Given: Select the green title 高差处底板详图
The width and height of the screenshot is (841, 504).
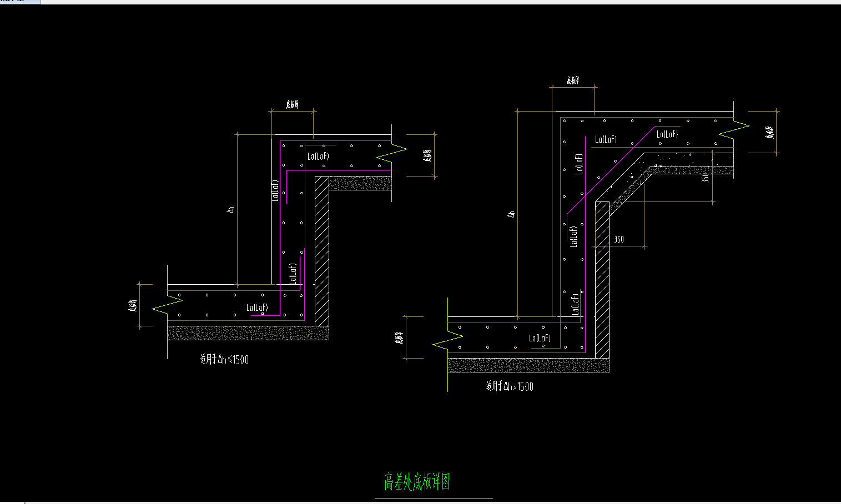Looking at the screenshot, I should pos(417,481).
